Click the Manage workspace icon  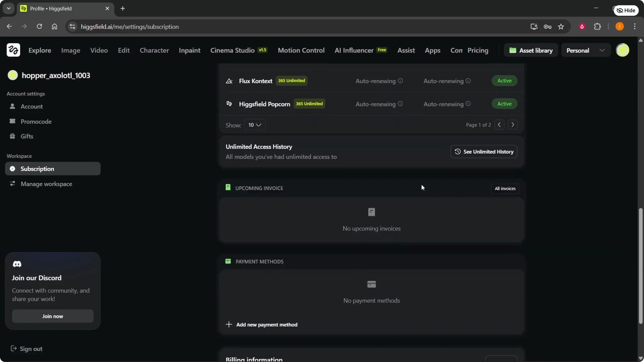click(x=12, y=184)
